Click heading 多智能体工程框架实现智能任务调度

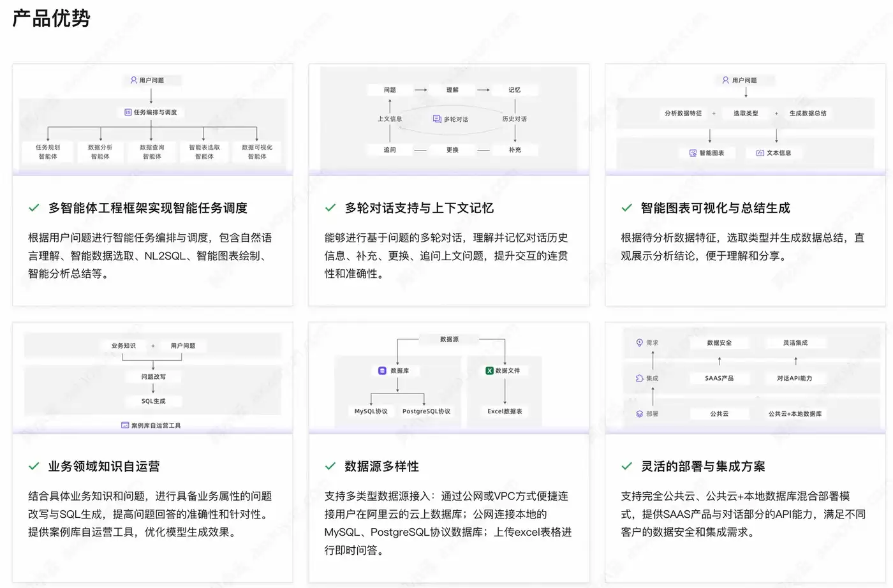pyautogui.click(x=148, y=208)
